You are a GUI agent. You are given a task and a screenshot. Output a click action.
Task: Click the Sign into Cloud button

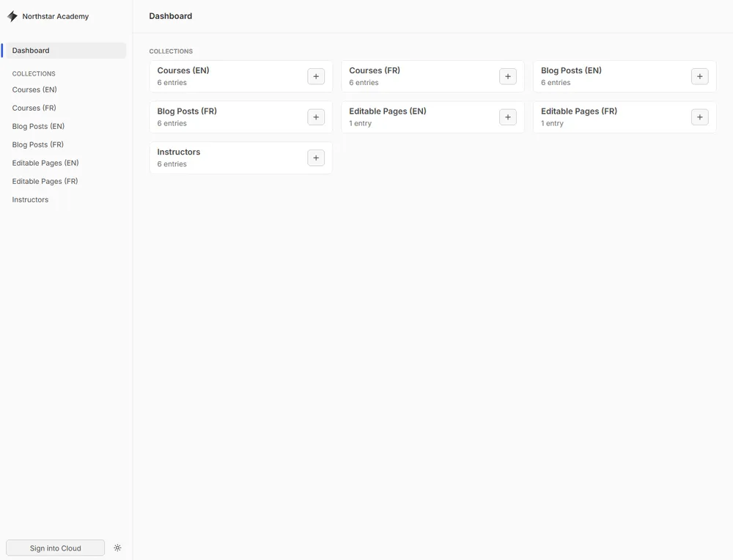[x=55, y=548]
